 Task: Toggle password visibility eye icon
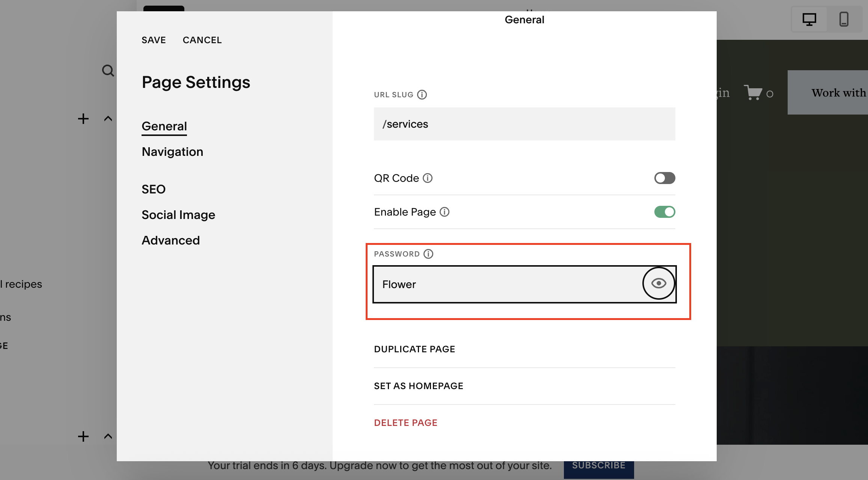click(659, 284)
